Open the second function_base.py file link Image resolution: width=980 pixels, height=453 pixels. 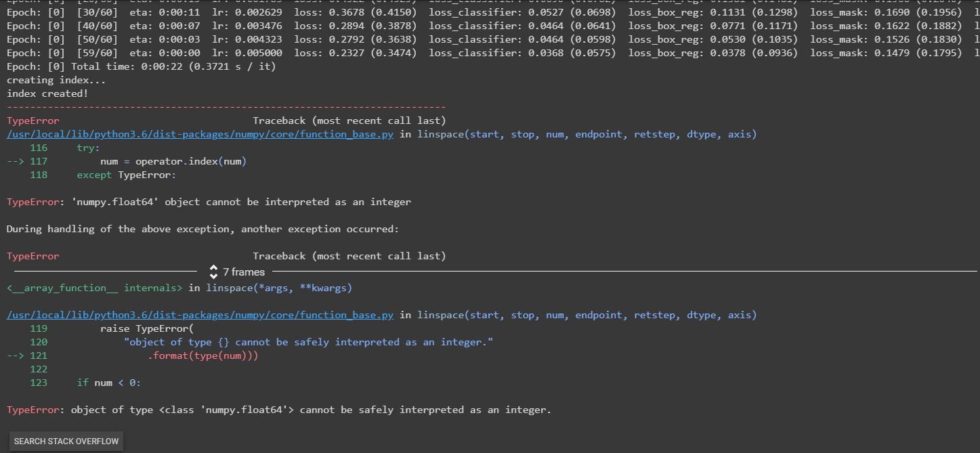(200, 315)
